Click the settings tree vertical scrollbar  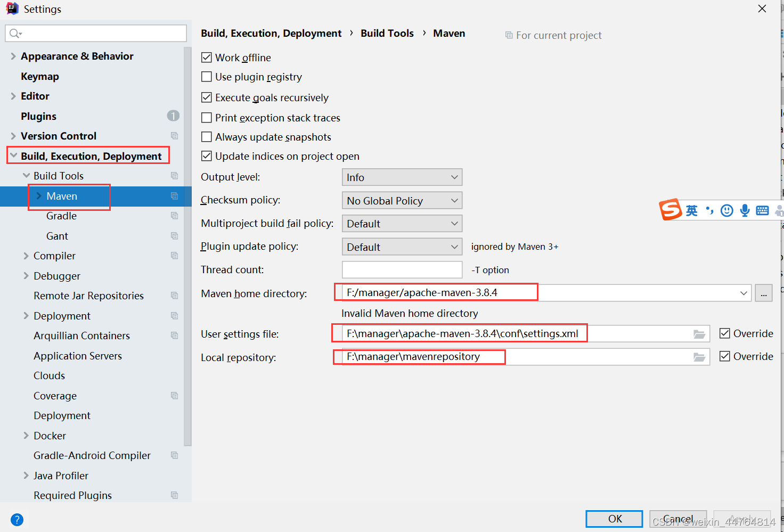tap(187, 246)
